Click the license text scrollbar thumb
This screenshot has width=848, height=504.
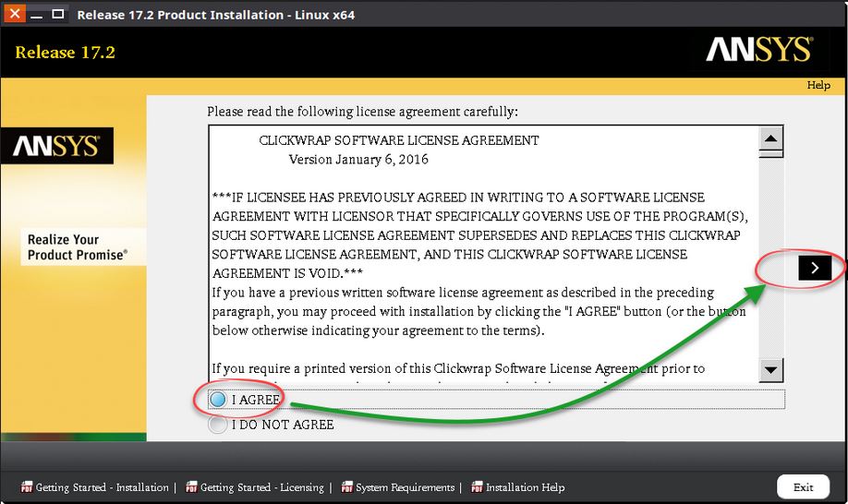770,154
